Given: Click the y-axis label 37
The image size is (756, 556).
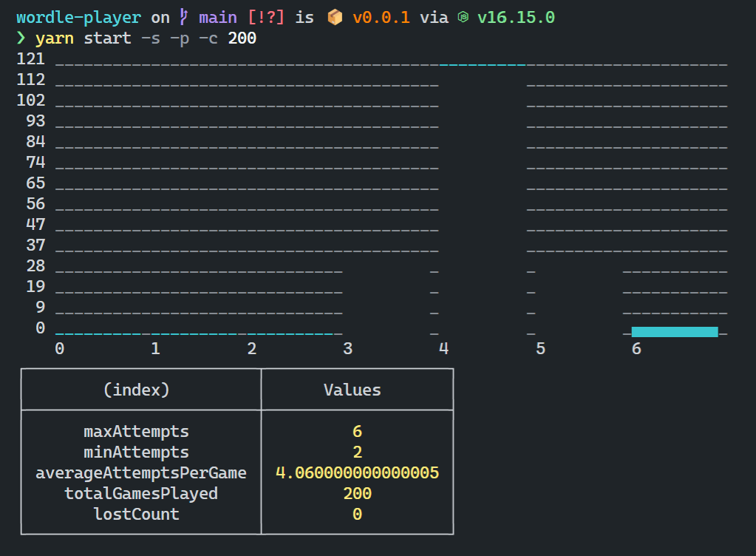Looking at the screenshot, I should (35, 245).
